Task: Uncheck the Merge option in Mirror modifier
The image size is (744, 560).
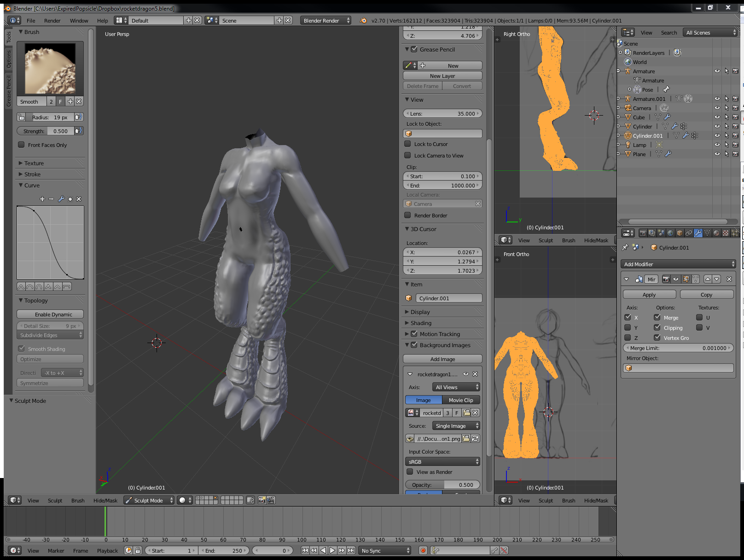Action: pos(657,317)
